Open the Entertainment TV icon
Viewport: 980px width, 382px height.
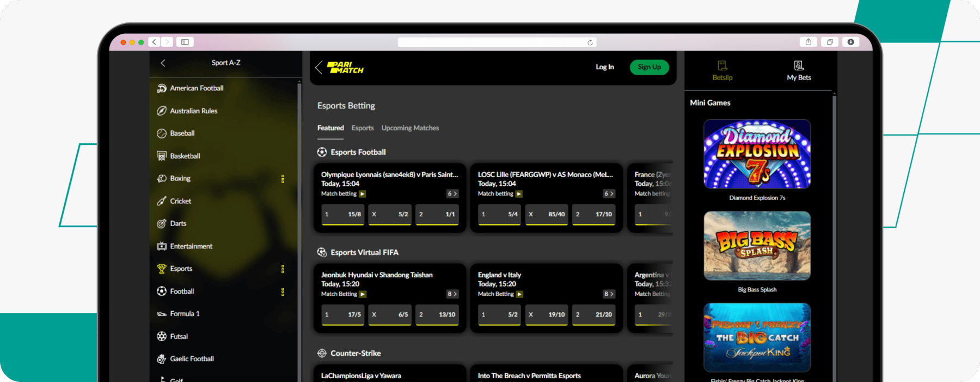tap(162, 246)
